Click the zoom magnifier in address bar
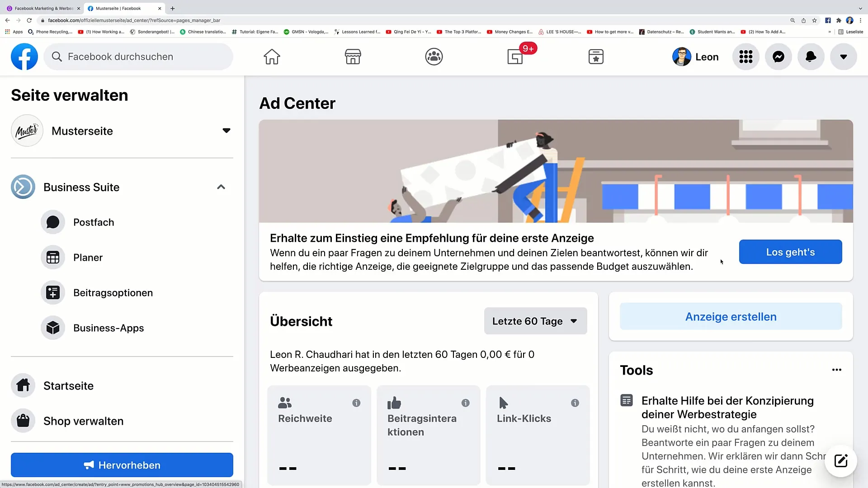Viewport: 868px width, 488px height. pos(793,20)
